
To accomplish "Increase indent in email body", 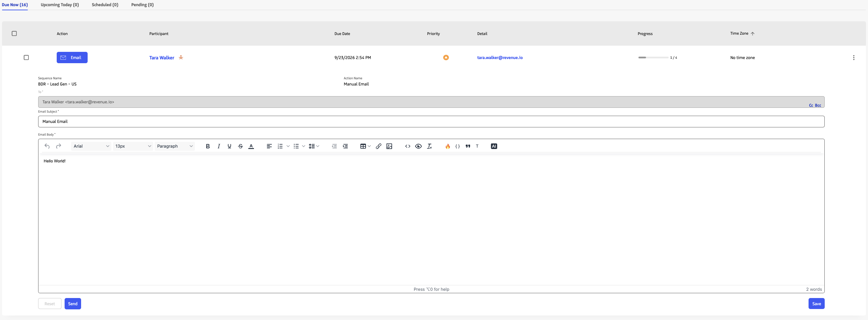I will 345,146.
